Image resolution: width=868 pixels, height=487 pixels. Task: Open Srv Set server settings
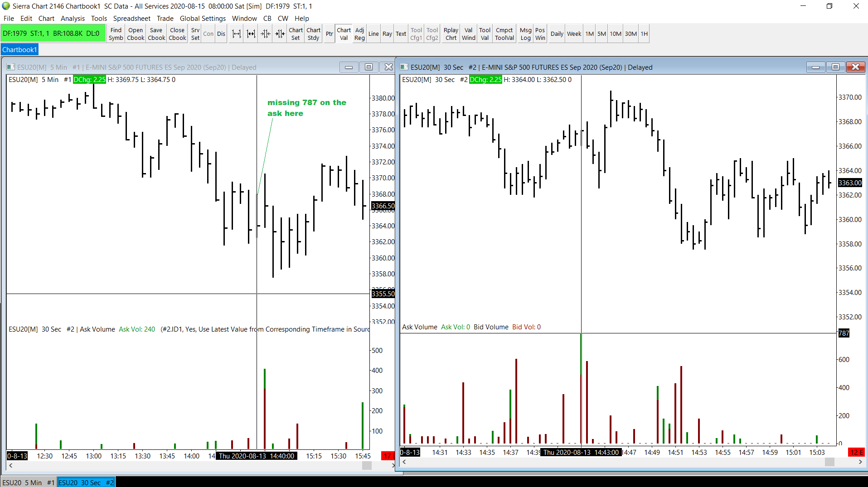tap(195, 34)
